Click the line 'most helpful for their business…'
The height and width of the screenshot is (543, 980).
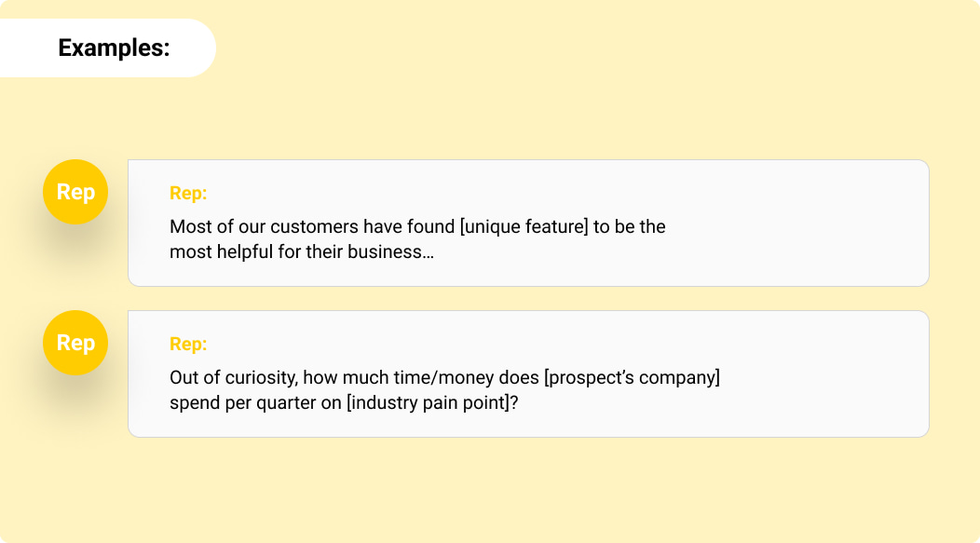[x=301, y=251]
